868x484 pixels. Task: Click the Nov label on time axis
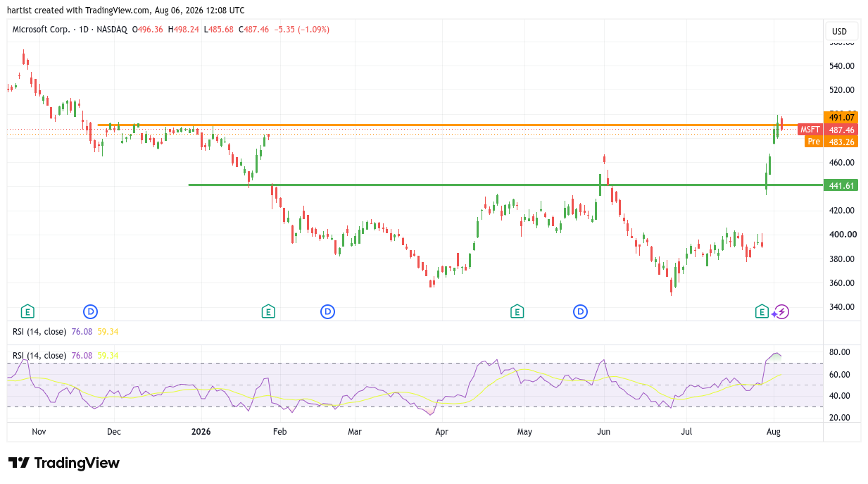39,431
